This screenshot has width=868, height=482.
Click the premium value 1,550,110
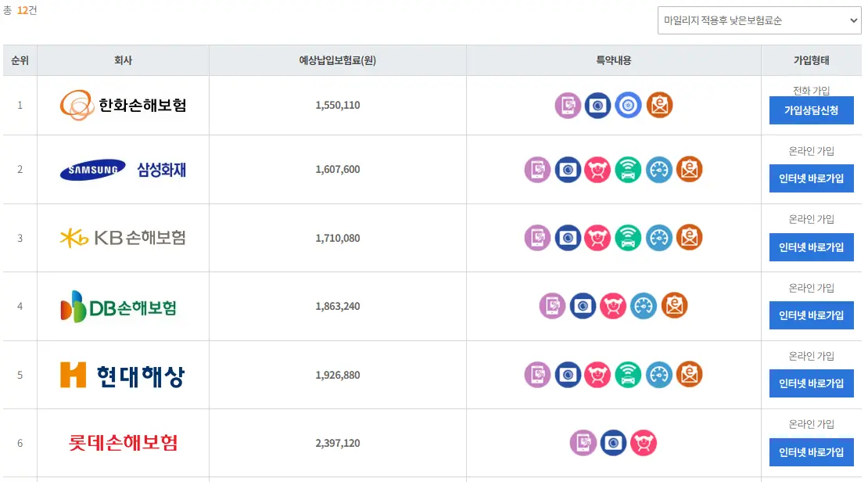pyautogui.click(x=338, y=106)
